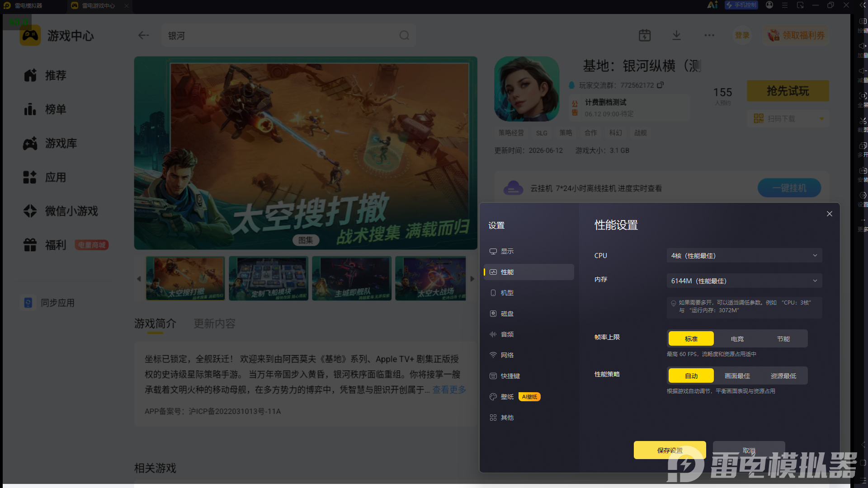Click the fullscreen icon in right sidebar
This screenshot has width=868, height=488.
click(x=863, y=96)
